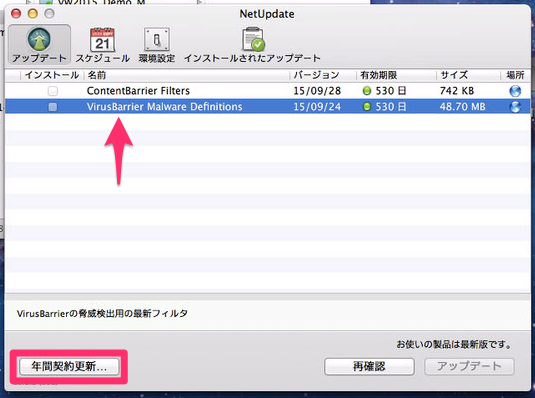This screenshot has height=398, width=535.
Task: Click the 48.70 MB size cell
Action: [x=462, y=107]
